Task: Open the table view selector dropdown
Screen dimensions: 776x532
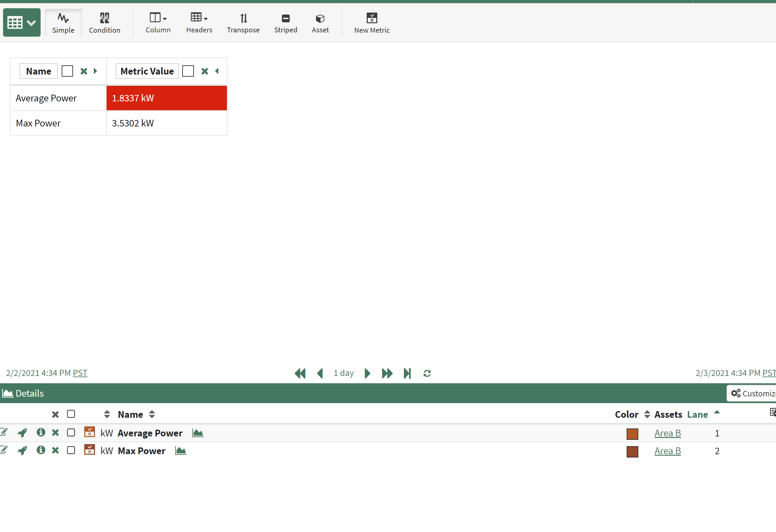Action: [22, 22]
